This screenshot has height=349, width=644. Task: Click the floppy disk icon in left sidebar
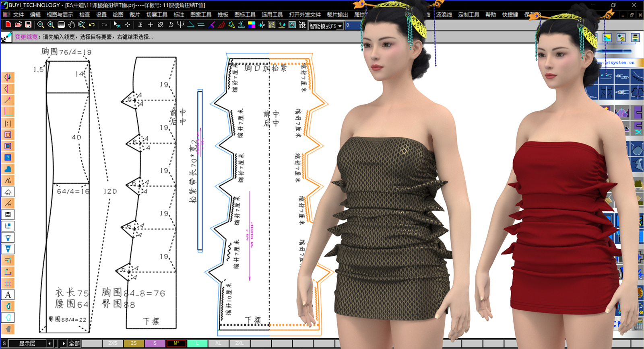[8, 214]
